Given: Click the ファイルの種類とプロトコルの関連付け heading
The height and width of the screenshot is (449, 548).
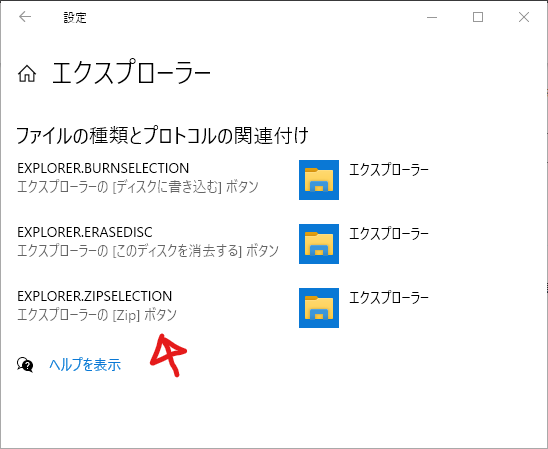Looking at the screenshot, I should (163, 136).
